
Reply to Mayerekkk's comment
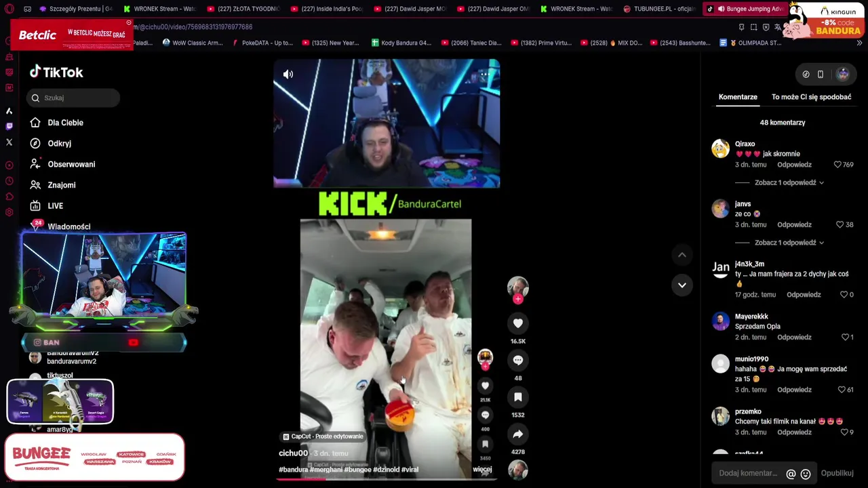794,337
